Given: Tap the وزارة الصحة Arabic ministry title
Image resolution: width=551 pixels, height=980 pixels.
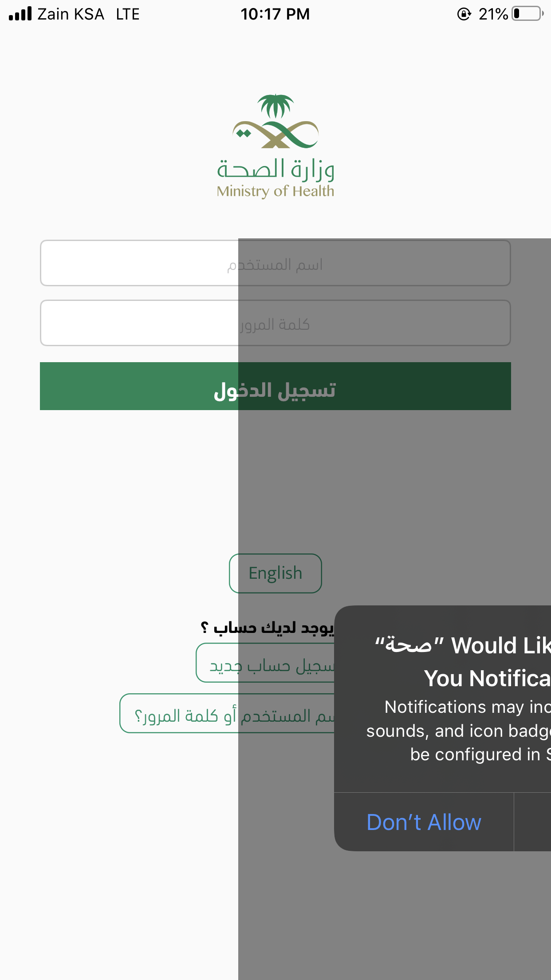Looking at the screenshot, I should [x=275, y=170].
